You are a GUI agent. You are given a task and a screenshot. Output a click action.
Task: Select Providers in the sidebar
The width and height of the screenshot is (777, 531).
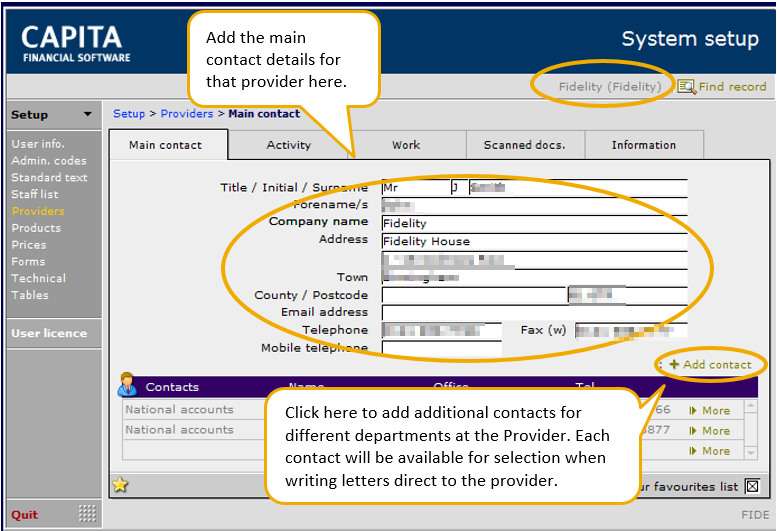point(38,211)
